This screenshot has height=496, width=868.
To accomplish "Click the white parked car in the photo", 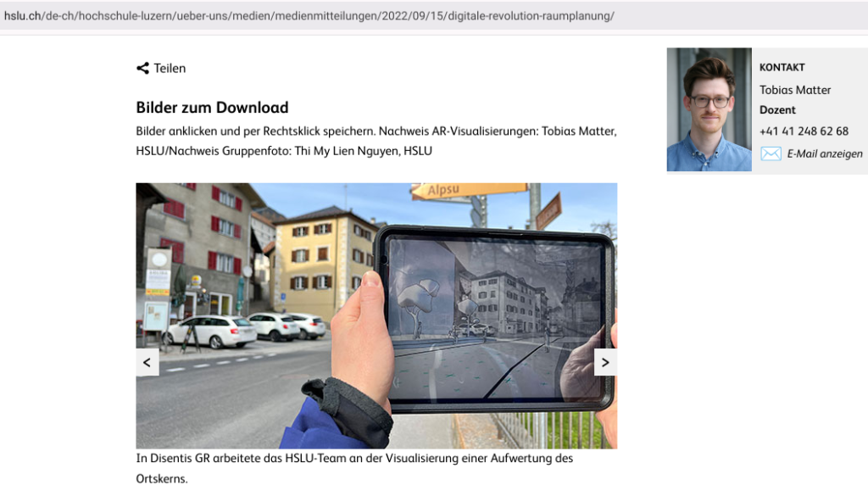I will click(212, 331).
